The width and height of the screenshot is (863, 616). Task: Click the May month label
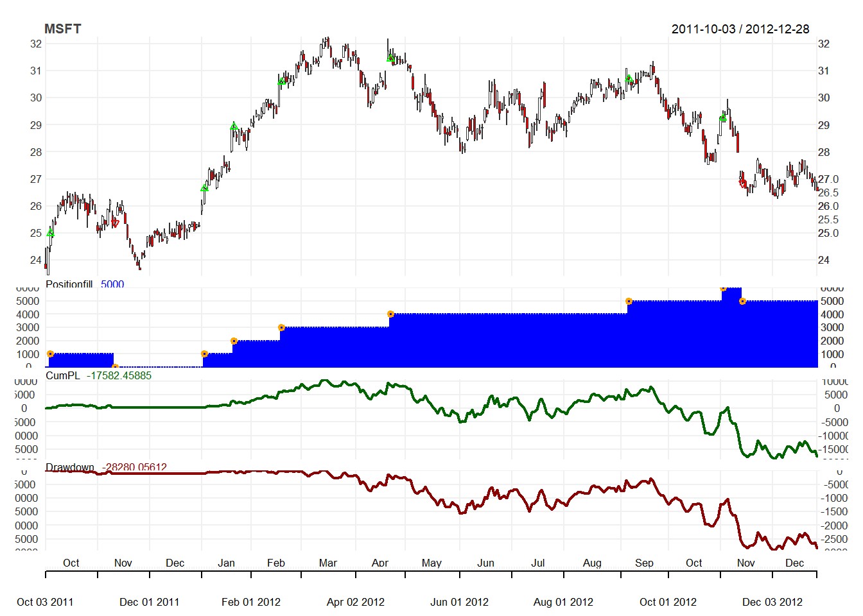(x=431, y=563)
